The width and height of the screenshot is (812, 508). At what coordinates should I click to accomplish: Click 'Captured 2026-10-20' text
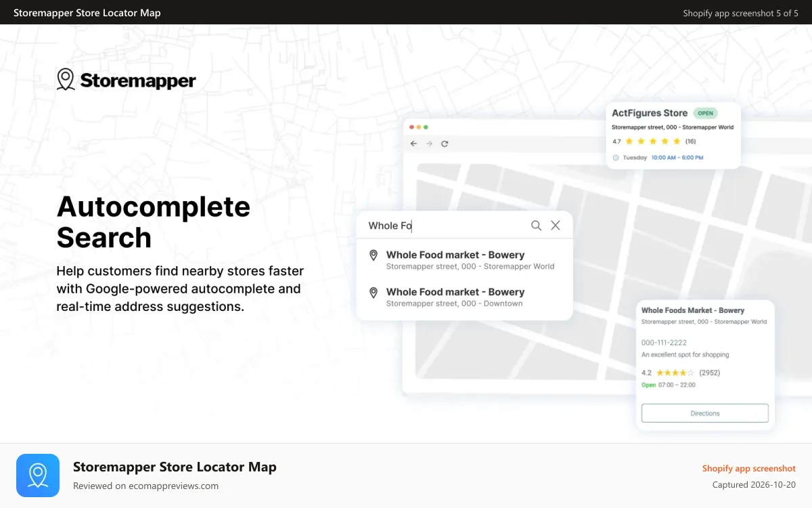pyautogui.click(x=754, y=485)
